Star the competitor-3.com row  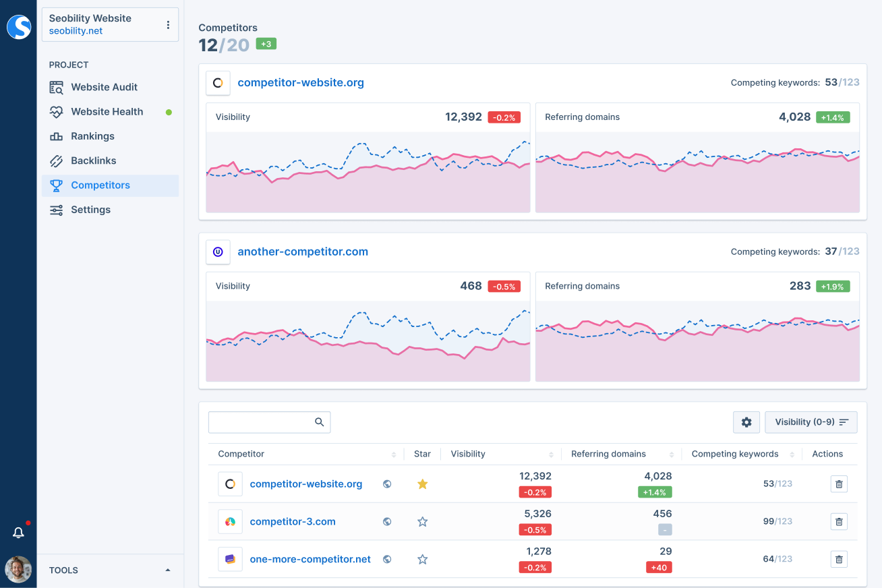(422, 521)
